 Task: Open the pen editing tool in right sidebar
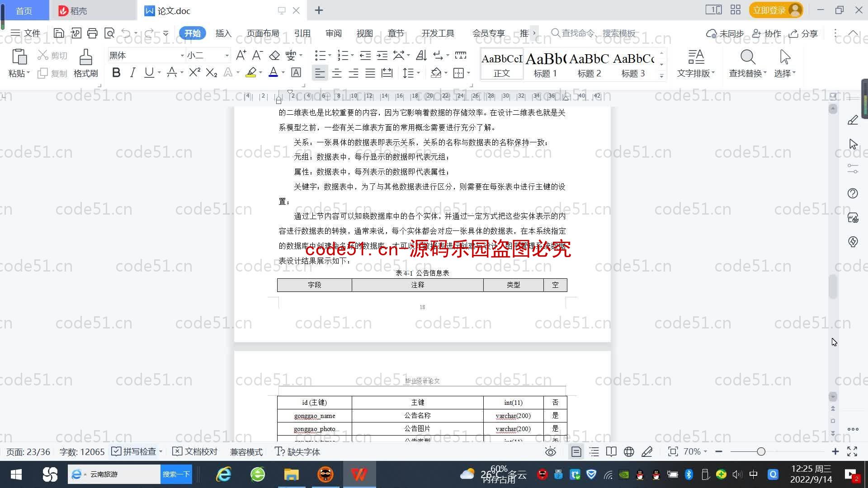[853, 120]
